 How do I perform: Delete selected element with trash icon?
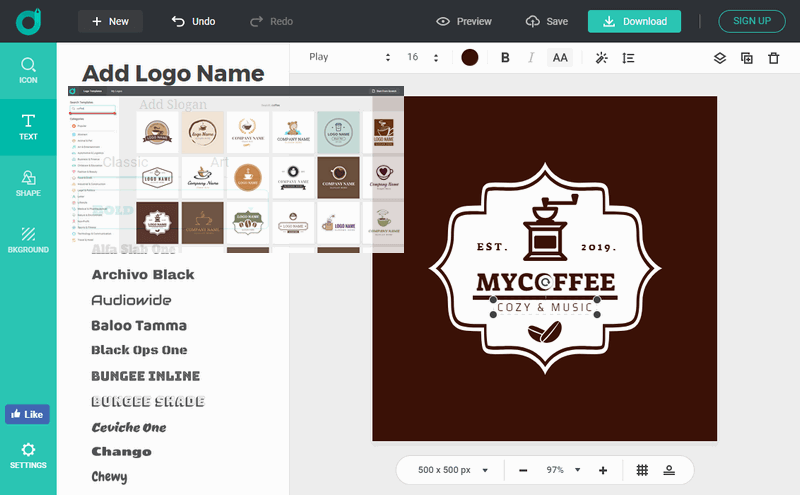pyautogui.click(x=773, y=58)
